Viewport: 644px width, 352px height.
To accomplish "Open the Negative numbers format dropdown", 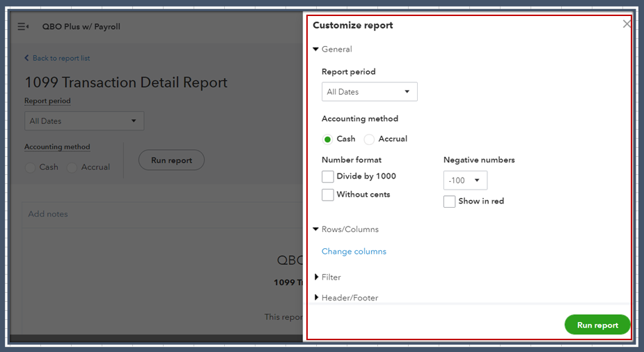I will [x=465, y=181].
